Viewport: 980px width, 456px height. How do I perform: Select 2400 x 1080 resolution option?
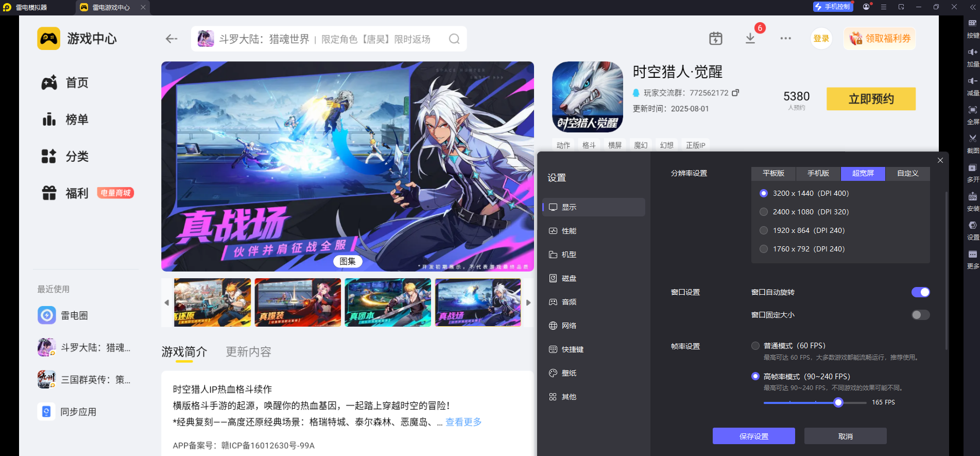tap(764, 212)
